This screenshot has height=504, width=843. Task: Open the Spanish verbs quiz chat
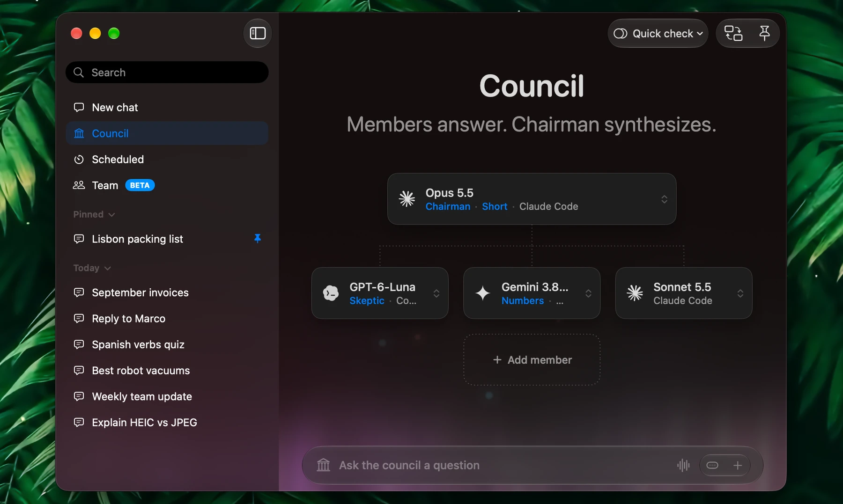[167, 344]
